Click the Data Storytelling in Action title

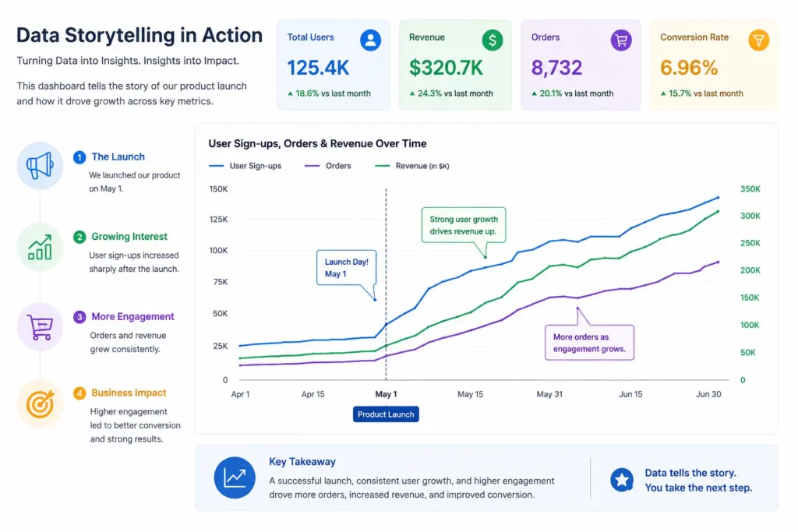(x=139, y=36)
